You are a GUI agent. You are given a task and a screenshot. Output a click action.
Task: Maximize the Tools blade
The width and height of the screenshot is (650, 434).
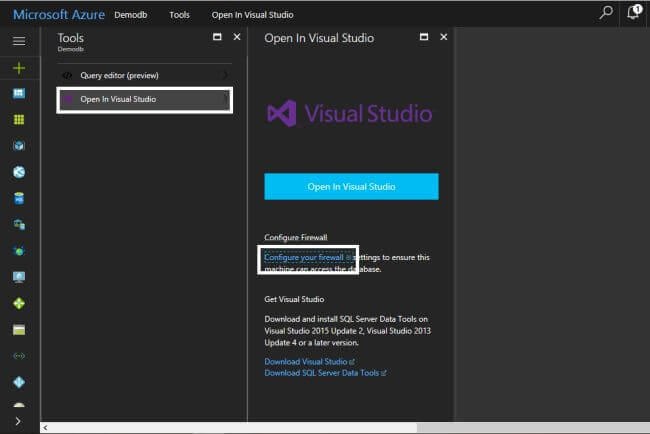pyautogui.click(x=217, y=37)
